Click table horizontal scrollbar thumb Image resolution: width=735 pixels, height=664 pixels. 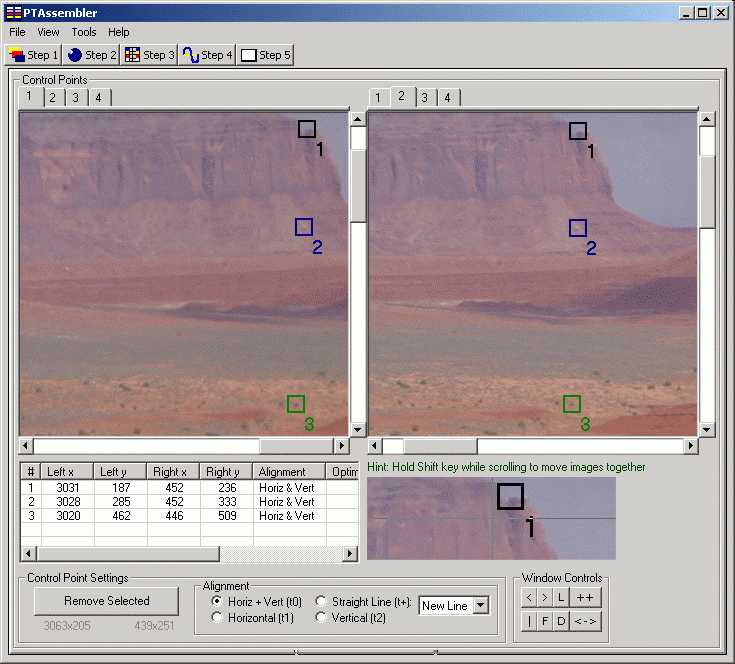(x=128, y=553)
